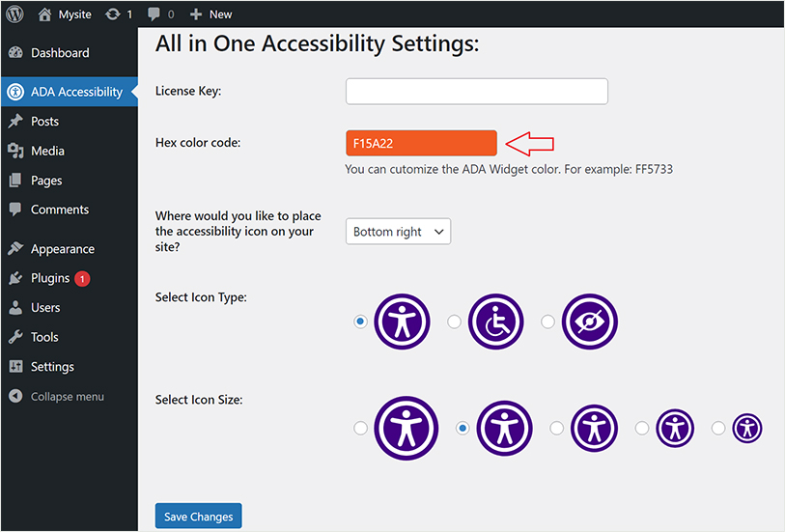Click Collapse menu text

click(x=68, y=397)
